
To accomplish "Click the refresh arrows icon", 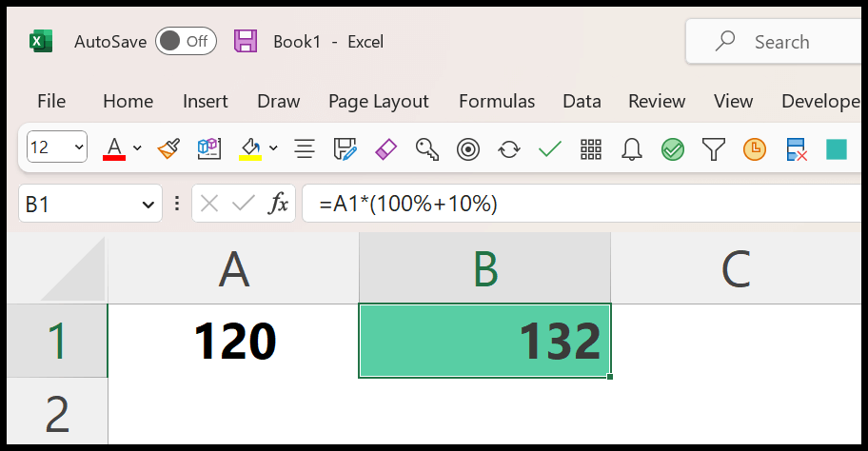I will pyautogui.click(x=509, y=149).
